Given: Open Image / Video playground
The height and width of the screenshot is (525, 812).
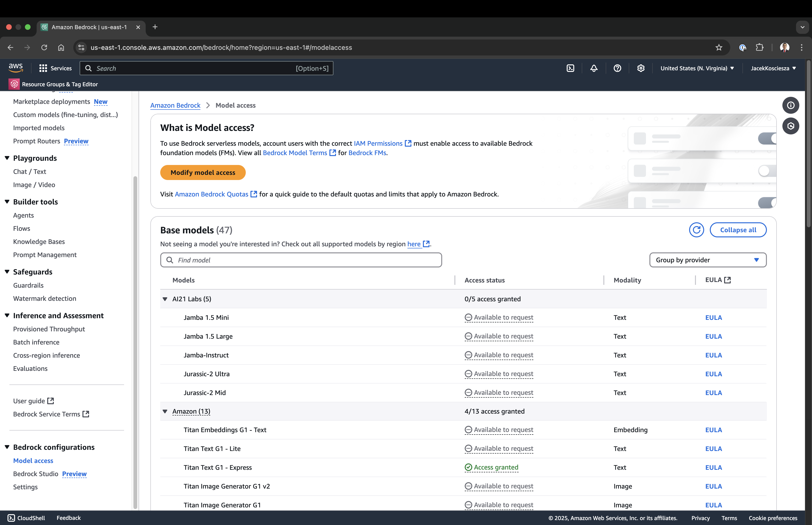Looking at the screenshot, I should (x=34, y=185).
